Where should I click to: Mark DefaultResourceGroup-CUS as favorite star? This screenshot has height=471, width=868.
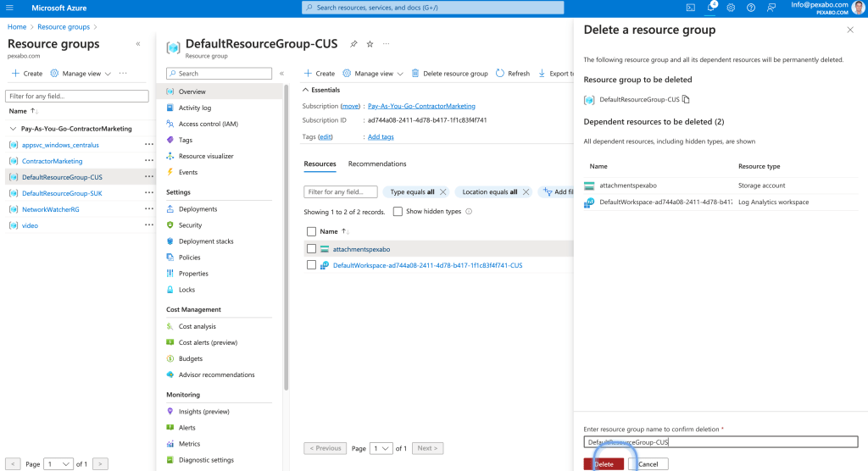pyautogui.click(x=370, y=44)
